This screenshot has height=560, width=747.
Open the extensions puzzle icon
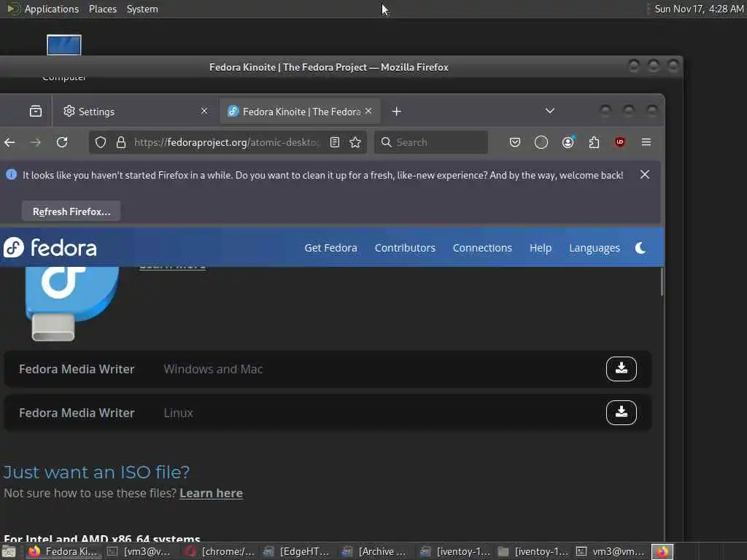[x=594, y=142]
